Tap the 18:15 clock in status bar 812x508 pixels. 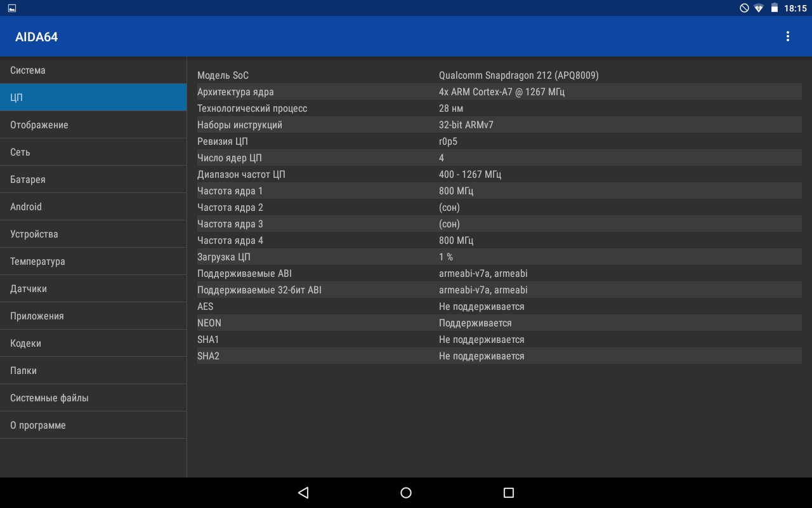coord(795,8)
